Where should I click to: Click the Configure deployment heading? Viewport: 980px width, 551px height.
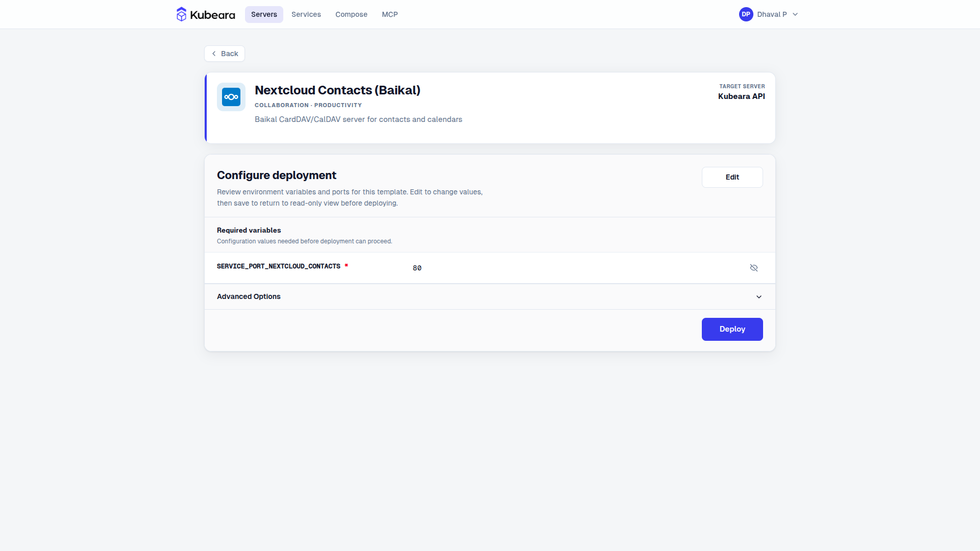(x=277, y=175)
